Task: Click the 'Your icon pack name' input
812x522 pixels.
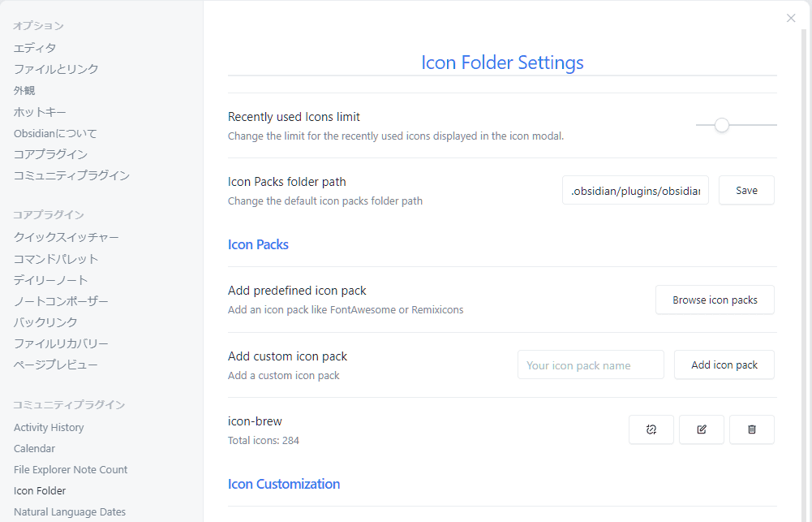Action: [591, 365]
